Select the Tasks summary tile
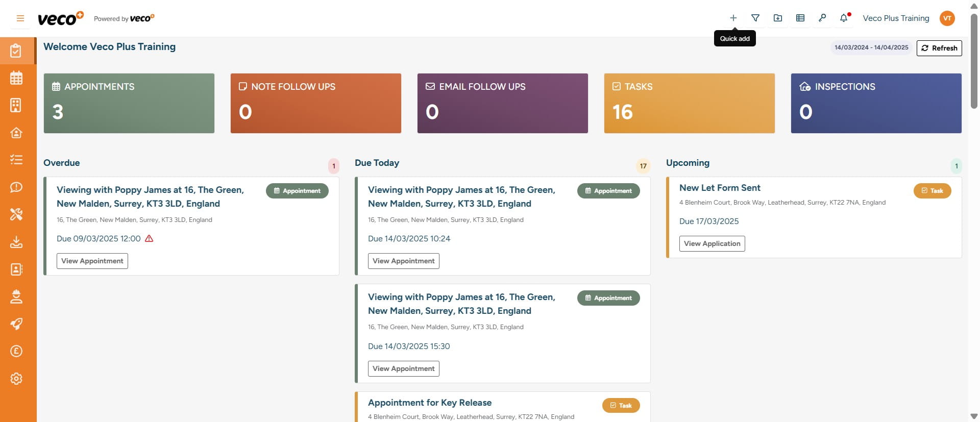Viewport: 980px width, 422px height. pos(689,103)
